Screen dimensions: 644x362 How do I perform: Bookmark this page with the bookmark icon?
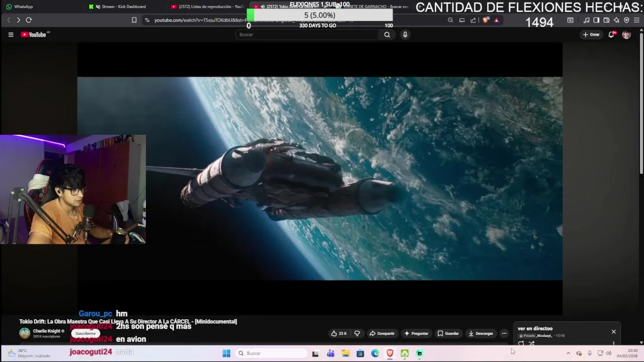[134, 20]
